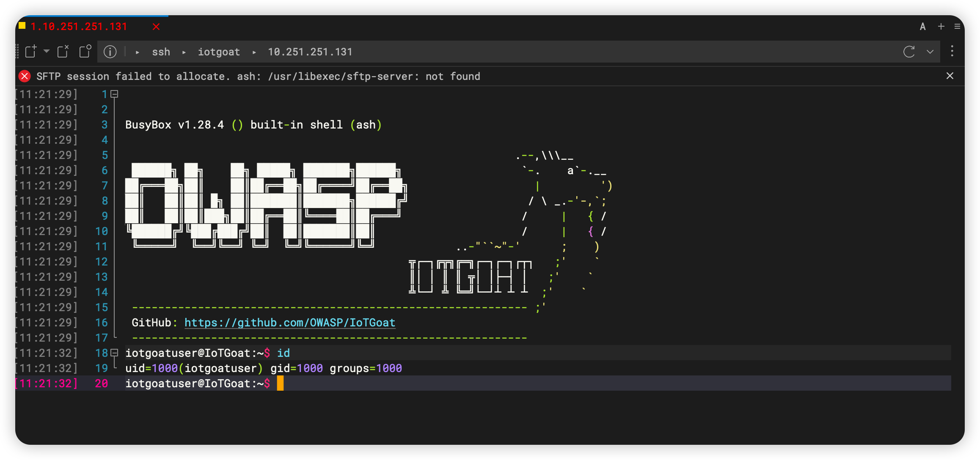This screenshot has height=460, width=980.
Task: Click the 'iotgoat' breadcrumb segment
Action: click(219, 52)
